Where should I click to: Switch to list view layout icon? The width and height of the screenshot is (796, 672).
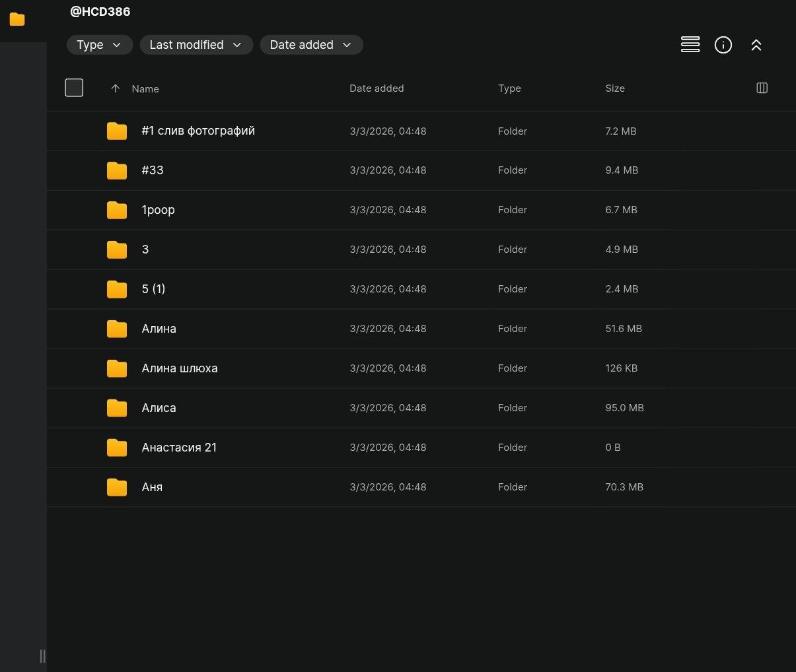pyautogui.click(x=690, y=45)
